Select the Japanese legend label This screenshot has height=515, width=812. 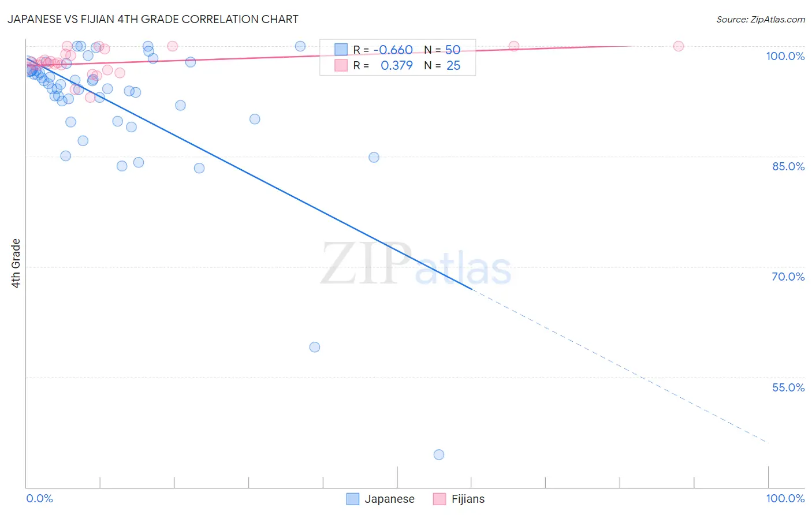[x=389, y=499]
